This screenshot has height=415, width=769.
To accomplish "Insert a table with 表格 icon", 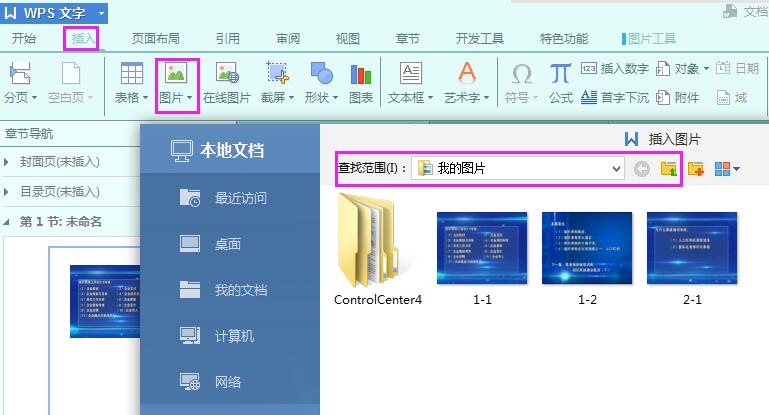I will (x=131, y=74).
